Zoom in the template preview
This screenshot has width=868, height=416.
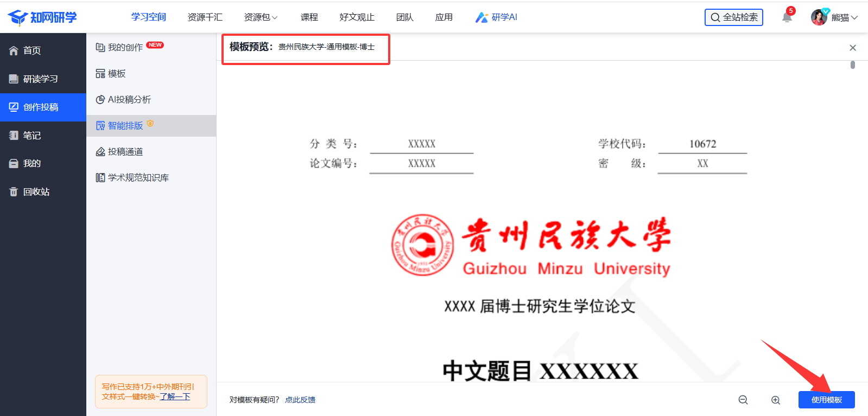point(776,400)
